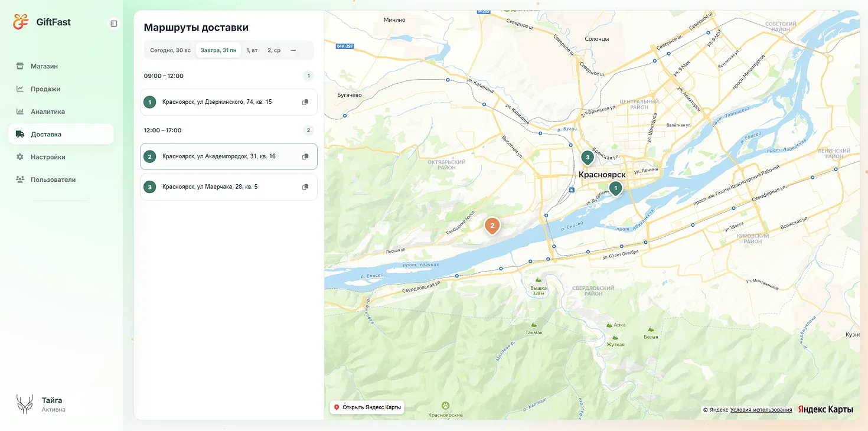Click the Аналитика bar chart icon
The image size is (868, 431).
coord(20,112)
